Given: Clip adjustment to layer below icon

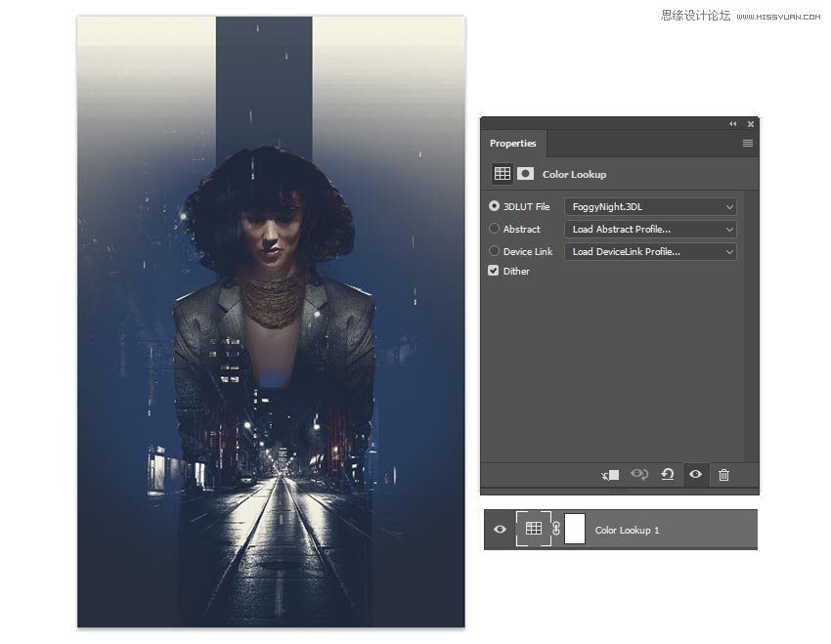Looking at the screenshot, I should pos(610,475).
